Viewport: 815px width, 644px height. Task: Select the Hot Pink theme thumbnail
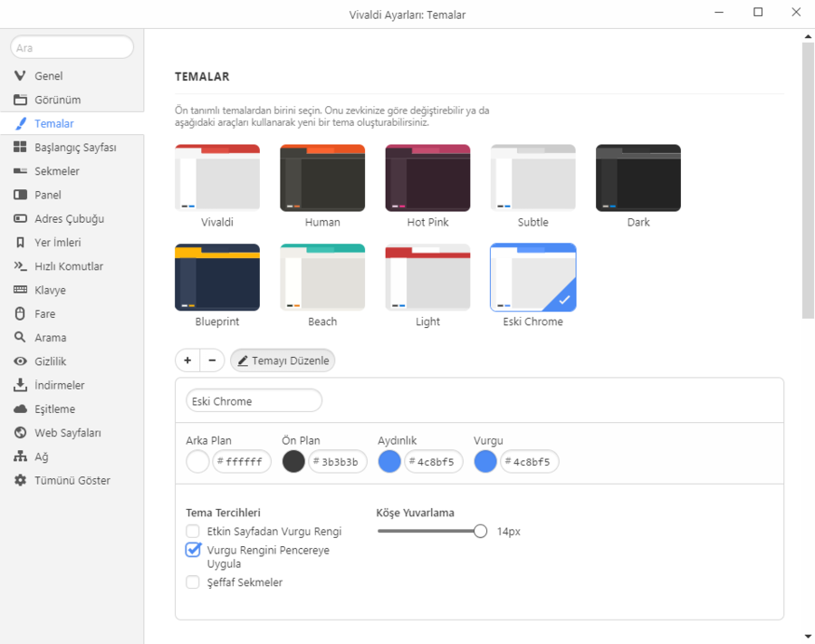tap(427, 178)
